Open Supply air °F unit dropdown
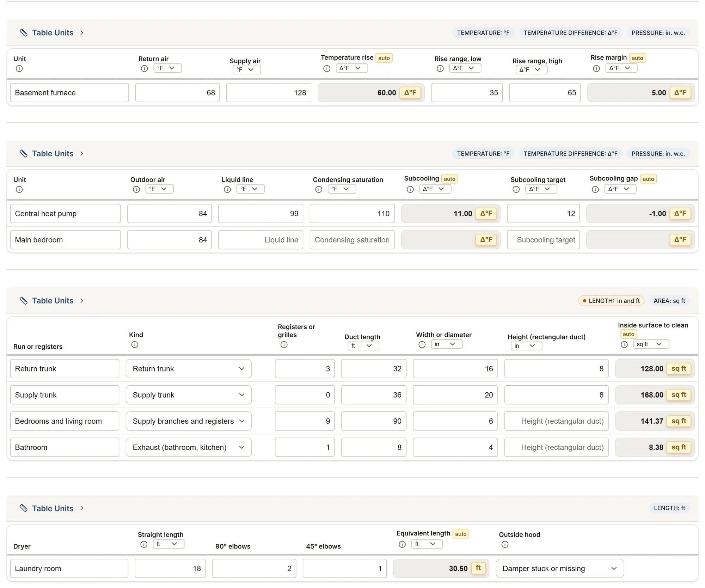The height and width of the screenshot is (588, 705). pos(247,69)
